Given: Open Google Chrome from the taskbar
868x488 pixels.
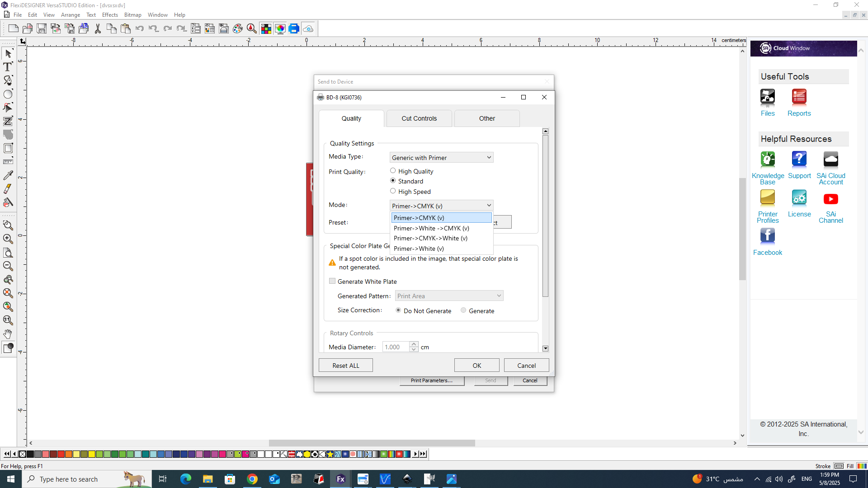Looking at the screenshot, I should [252, 479].
